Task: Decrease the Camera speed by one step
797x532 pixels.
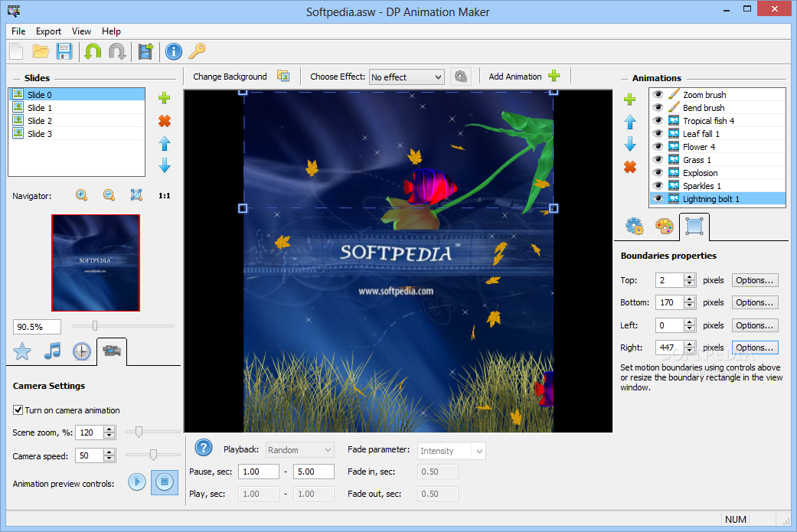Action: pyautogui.click(x=109, y=459)
